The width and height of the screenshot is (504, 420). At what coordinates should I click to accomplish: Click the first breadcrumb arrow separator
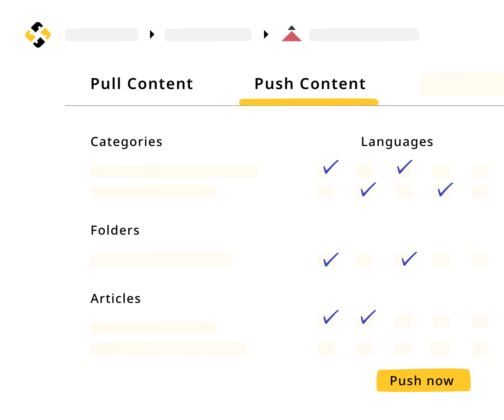click(152, 34)
